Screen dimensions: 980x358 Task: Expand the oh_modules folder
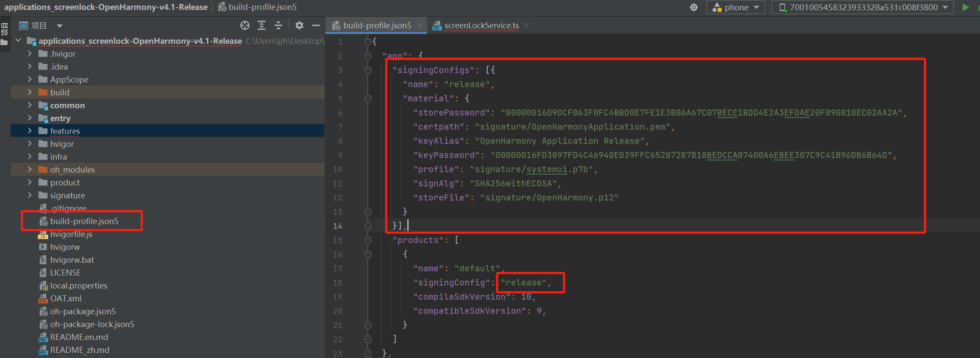coord(30,170)
